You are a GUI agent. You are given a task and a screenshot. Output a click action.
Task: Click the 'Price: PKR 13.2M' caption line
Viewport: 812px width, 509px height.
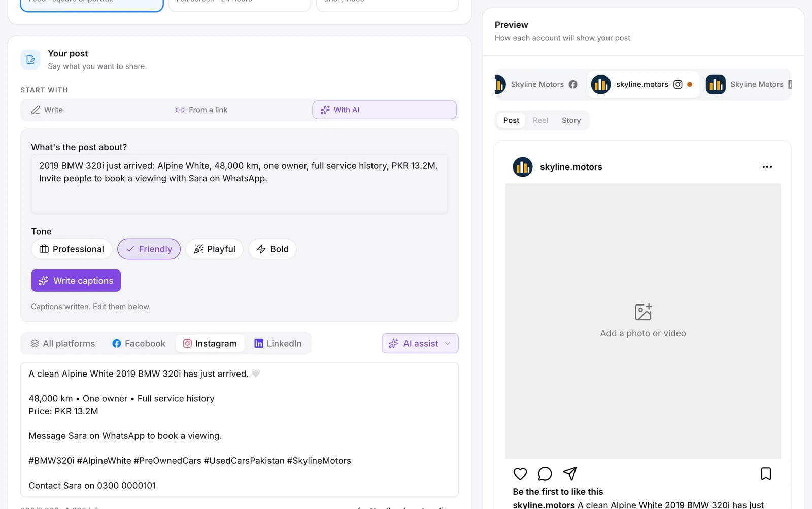tap(63, 411)
